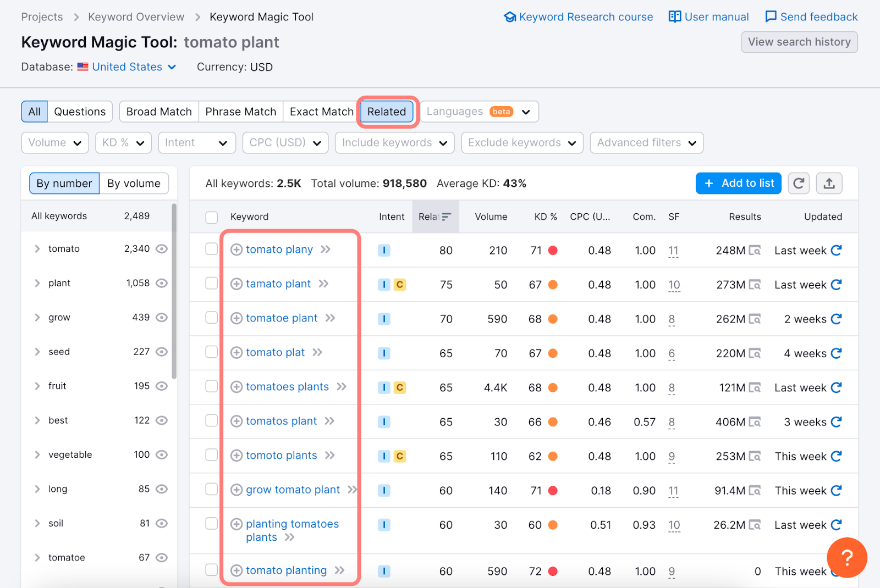View SERP icon for 26.2M results
Viewport: 880px width, 588px height.
755,525
